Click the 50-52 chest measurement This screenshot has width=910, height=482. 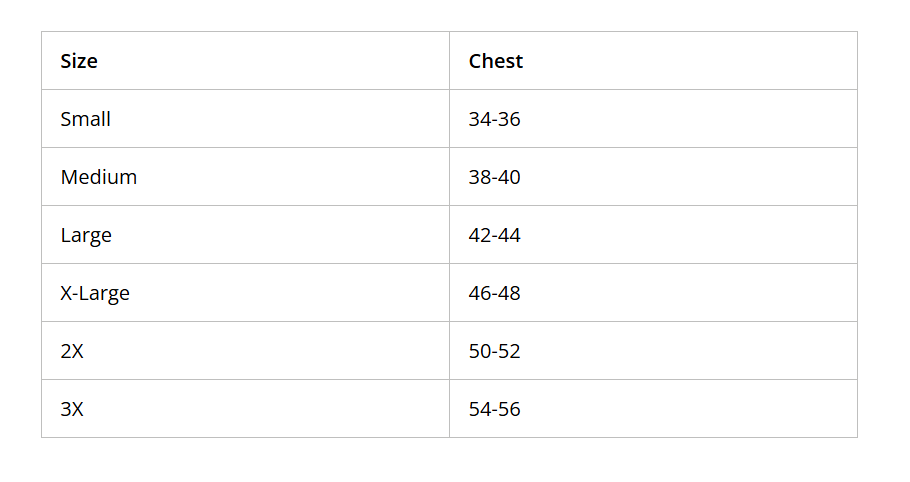pos(494,351)
